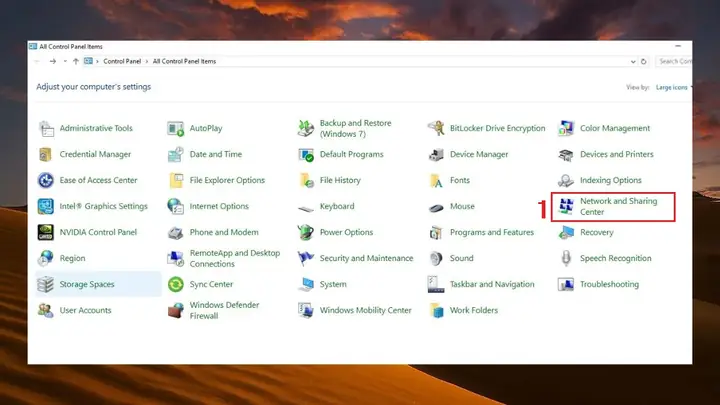The height and width of the screenshot is (405, 720).
Task: Open the Default Programs icon
Action: click(x=306, y=155)
